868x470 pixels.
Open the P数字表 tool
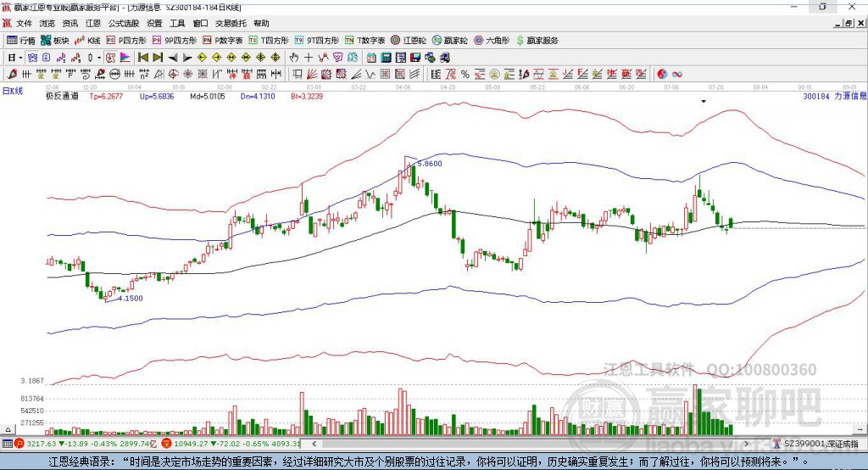pos(223,41)
